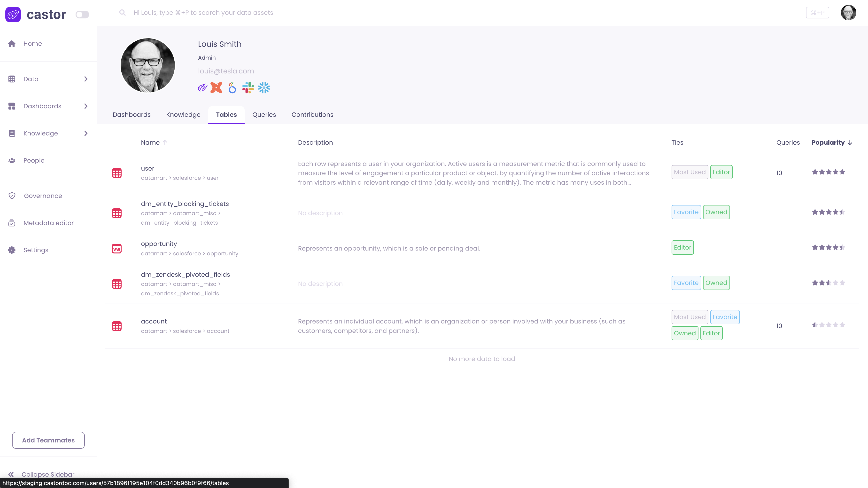Expand the Data sidebar section
The height and width of the screenshot is (488, 868).
(85, 79)
